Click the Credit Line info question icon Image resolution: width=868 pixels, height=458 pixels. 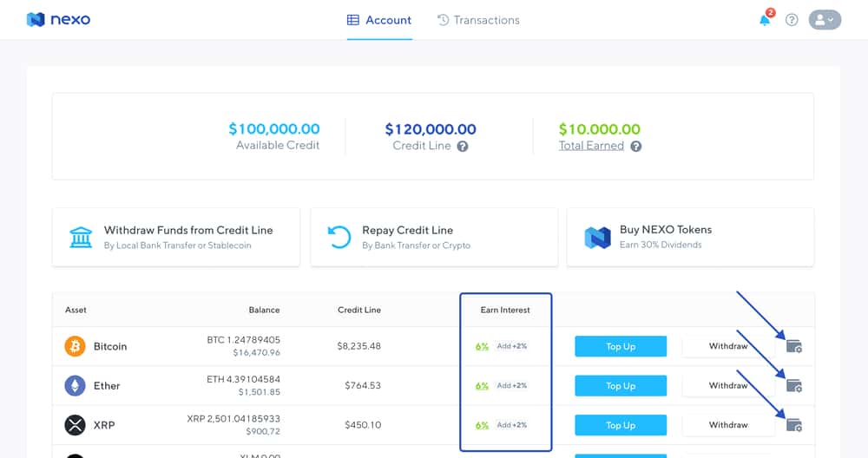pos(463,147)
